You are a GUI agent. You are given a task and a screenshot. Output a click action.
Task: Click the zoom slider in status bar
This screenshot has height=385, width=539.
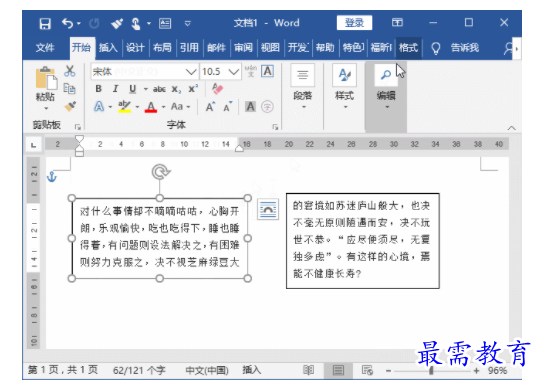click(432, 371)
